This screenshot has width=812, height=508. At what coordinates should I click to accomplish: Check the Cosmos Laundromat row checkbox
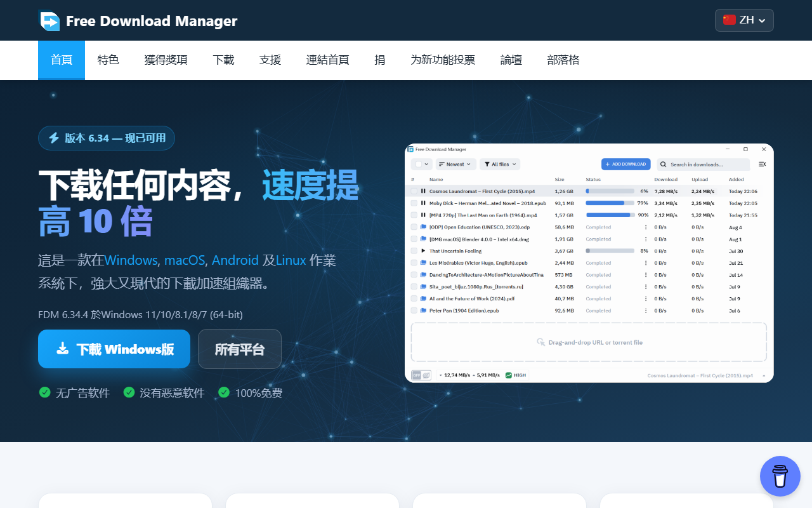pyautogui.click(x=414, y=191)
